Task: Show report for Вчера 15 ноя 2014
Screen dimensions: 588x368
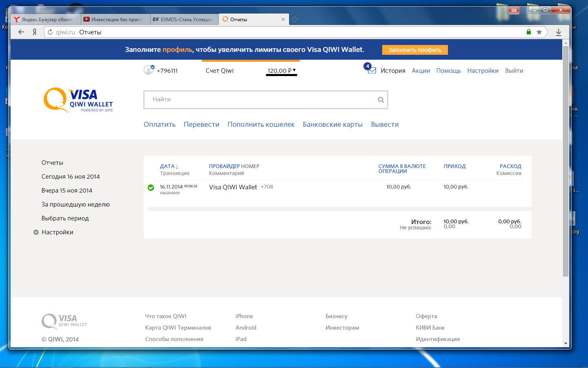Action: pos(67,191)
